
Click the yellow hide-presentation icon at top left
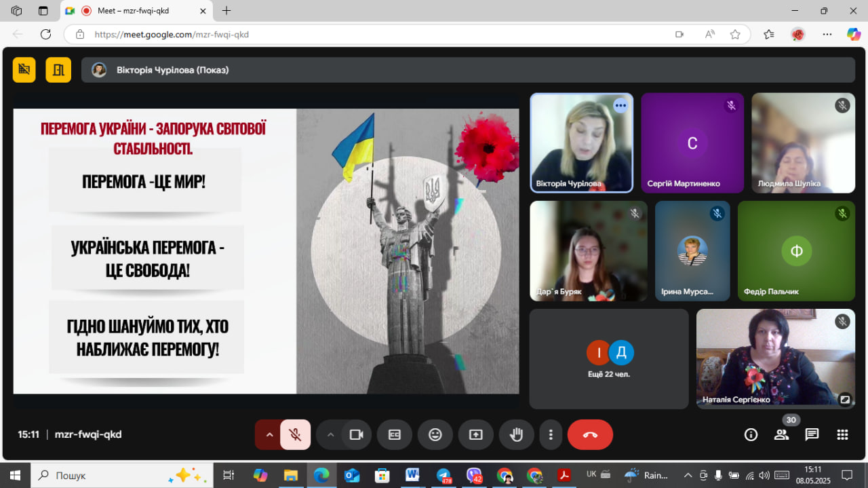(24, 69)
